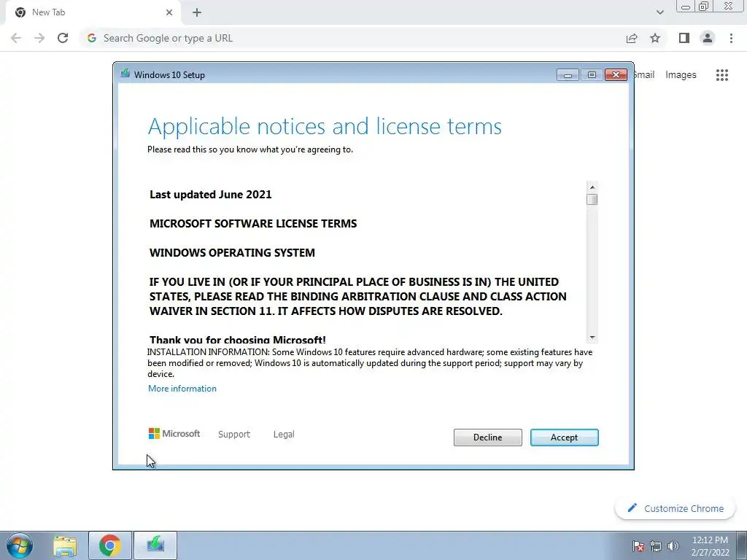Open File Explorer from the taskbar
747x560 pixels.
[65, 545]
